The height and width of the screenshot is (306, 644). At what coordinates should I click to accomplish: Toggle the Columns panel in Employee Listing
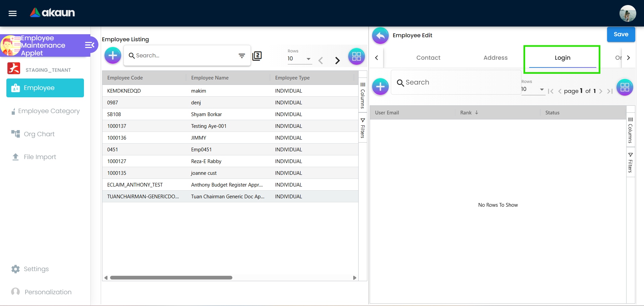363,96
